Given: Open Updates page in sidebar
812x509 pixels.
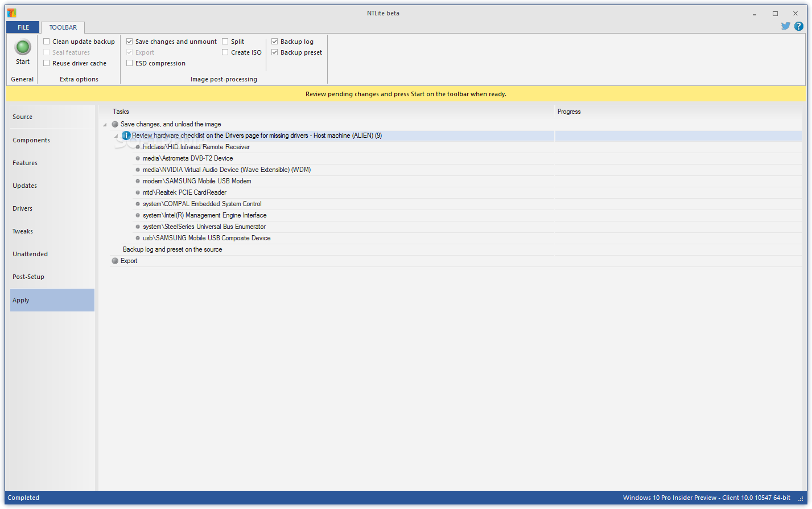Looking at the screenshot, I should (x=52, y=186).
